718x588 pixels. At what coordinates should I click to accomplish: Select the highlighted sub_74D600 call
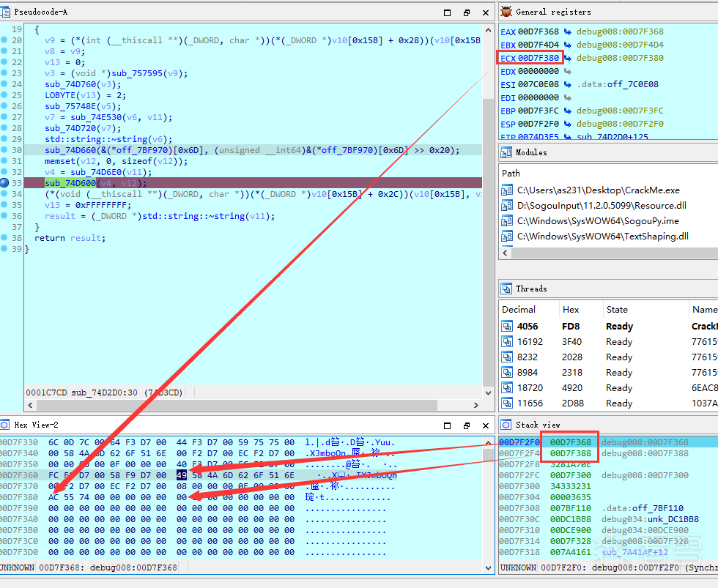[x=70, y=184]
